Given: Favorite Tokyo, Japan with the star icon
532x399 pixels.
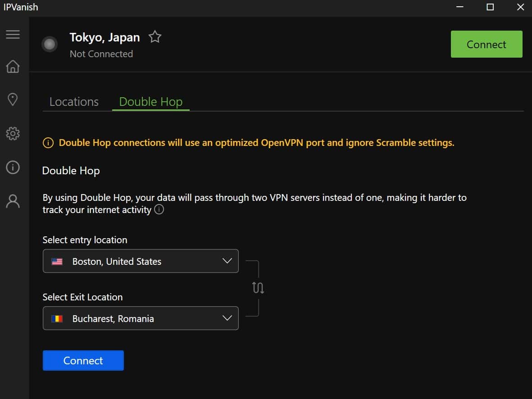Looking at the screenshot, I should pos(155,36).
